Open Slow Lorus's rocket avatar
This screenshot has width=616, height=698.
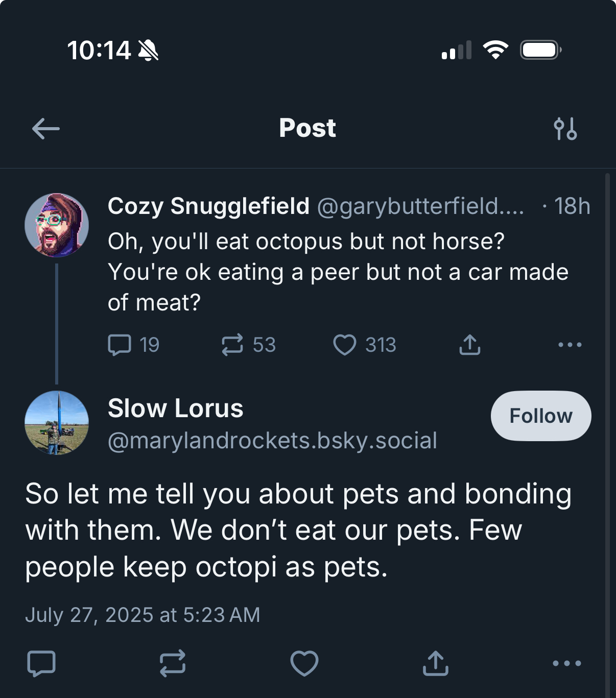pos(57,423)
